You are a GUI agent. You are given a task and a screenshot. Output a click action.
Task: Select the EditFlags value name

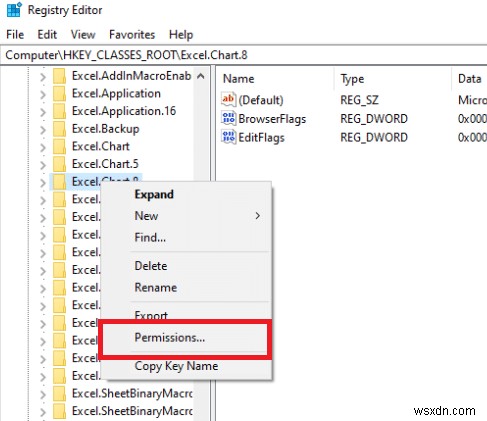(x=261, y=138)
